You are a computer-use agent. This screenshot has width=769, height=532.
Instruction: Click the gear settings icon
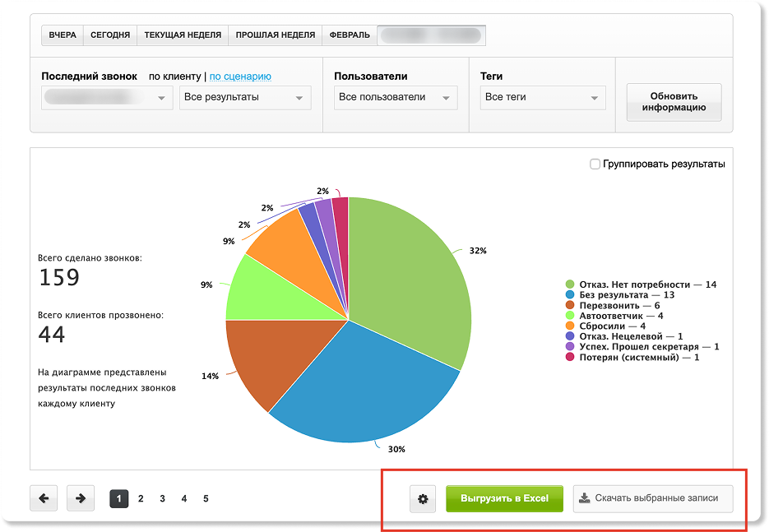point(423,499)
